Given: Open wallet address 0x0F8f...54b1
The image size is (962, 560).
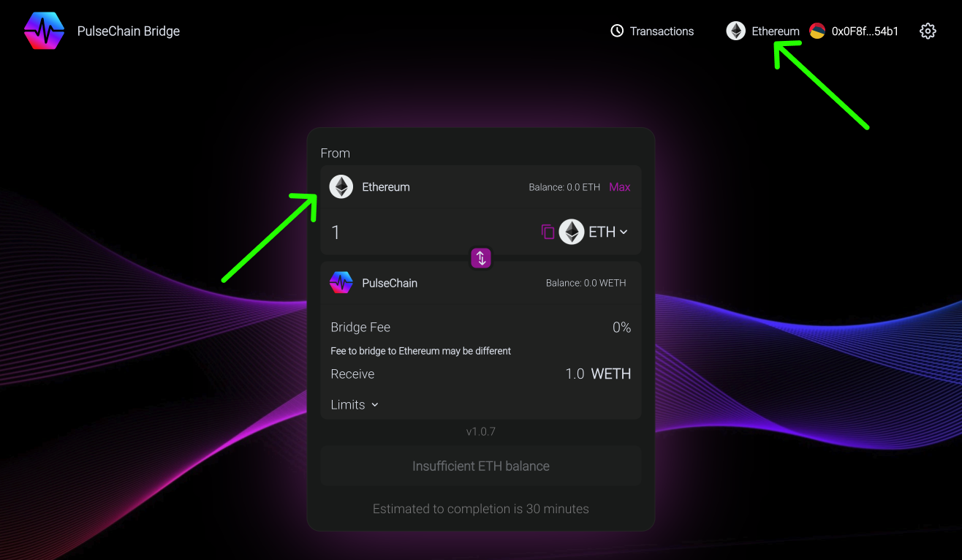Looking at the screenshot, I should (865, 31).
